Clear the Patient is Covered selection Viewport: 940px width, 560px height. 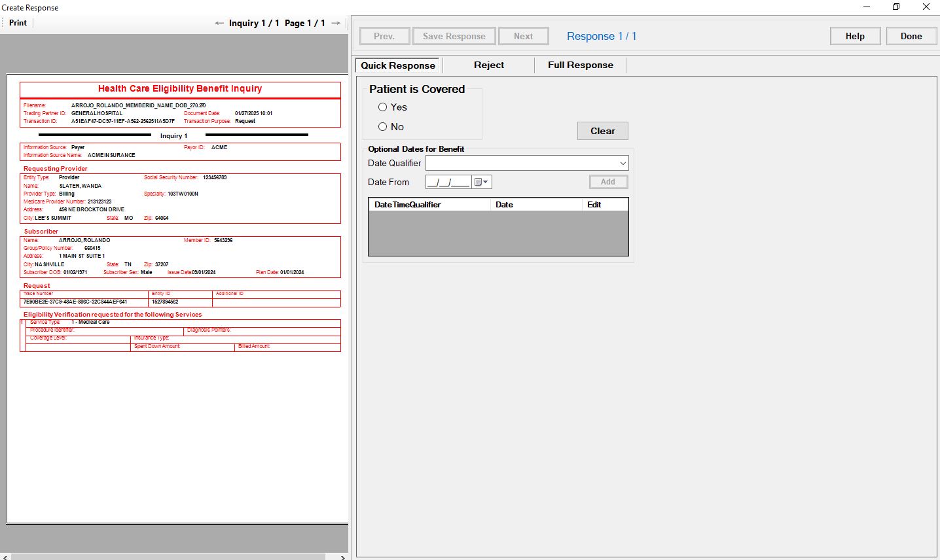point(602,131)
